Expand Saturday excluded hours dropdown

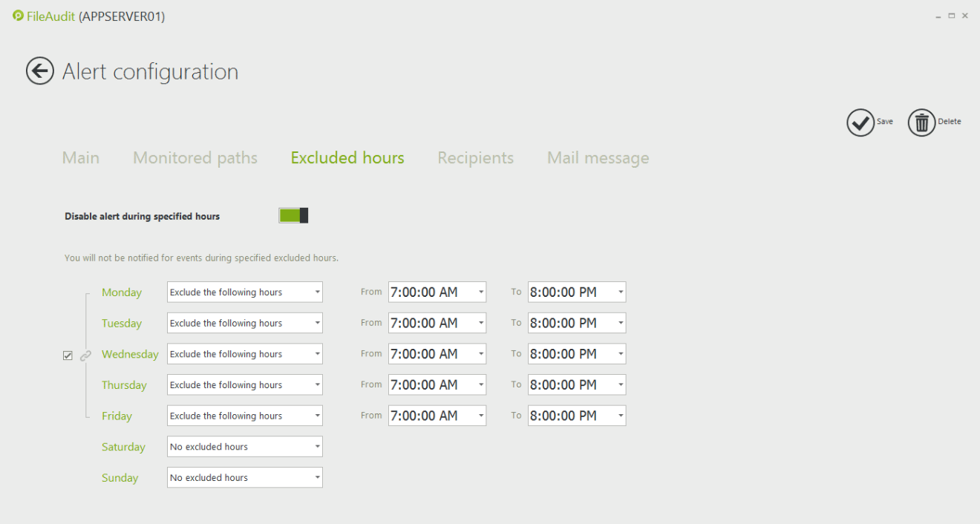pyautogui.click(x=244, y=447)
